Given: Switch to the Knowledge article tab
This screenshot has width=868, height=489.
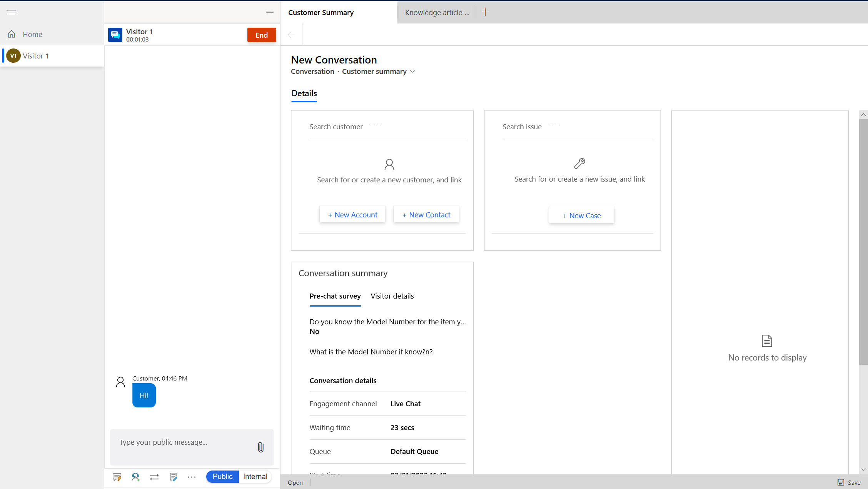Looking at the screenshot, I should click(437, 12).
